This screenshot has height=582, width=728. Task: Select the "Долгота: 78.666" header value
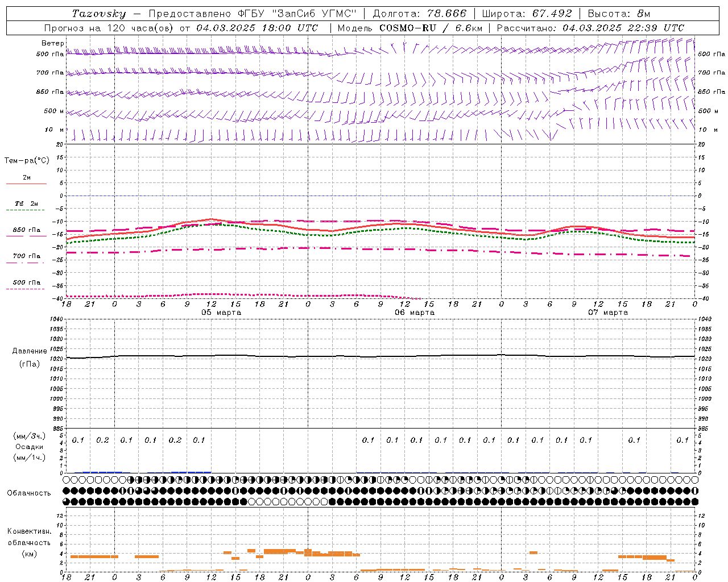point(419,14)
